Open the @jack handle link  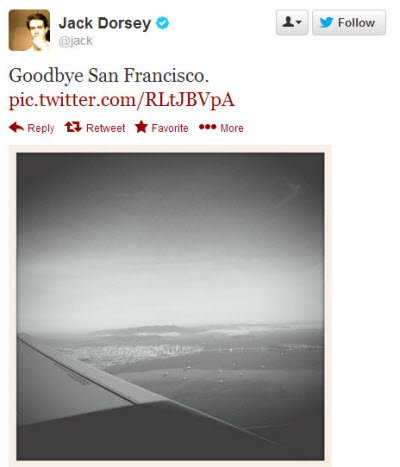click(76, 41)
